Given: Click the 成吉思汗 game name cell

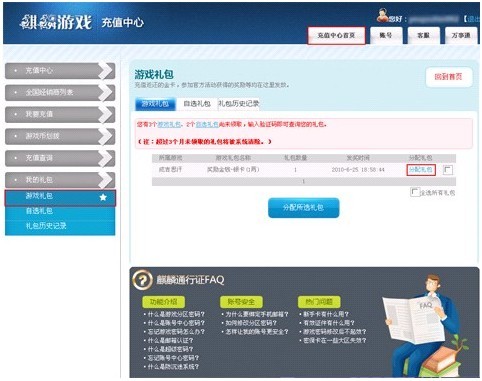Looking at the screenshot, I should pos(171,170).
